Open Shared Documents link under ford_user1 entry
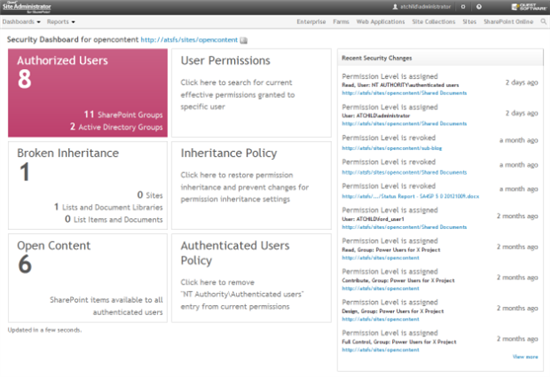This screenshot has width=550, height=377. tap(404, 227)
